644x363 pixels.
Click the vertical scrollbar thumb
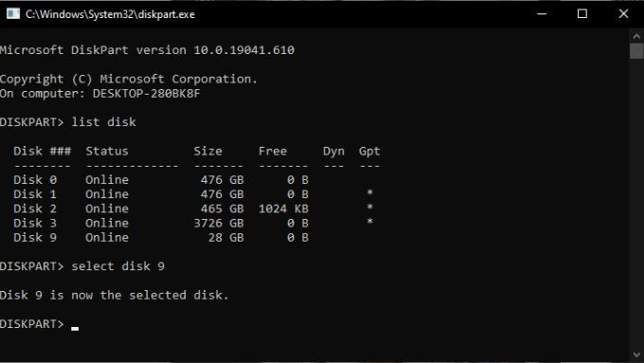pos(636,51)
